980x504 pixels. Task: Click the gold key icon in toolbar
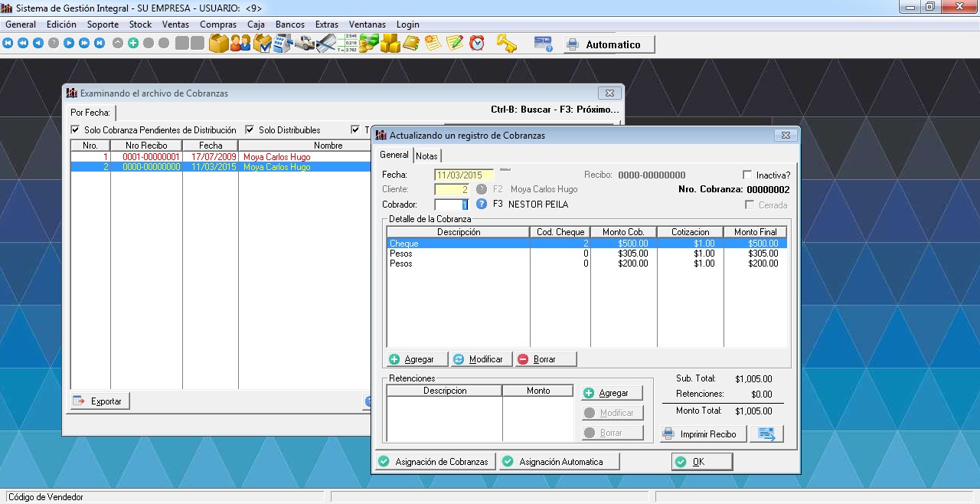pyautogui.click(x=506, y=44)
